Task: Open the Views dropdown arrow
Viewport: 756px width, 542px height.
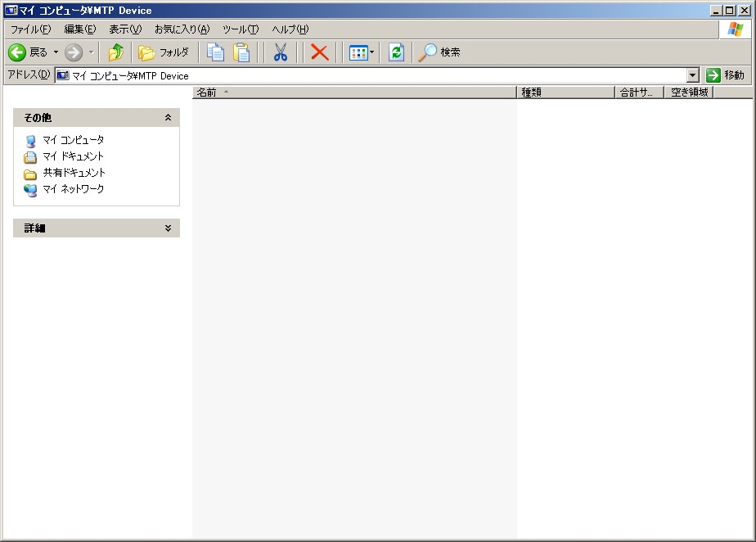Action: 371,52
